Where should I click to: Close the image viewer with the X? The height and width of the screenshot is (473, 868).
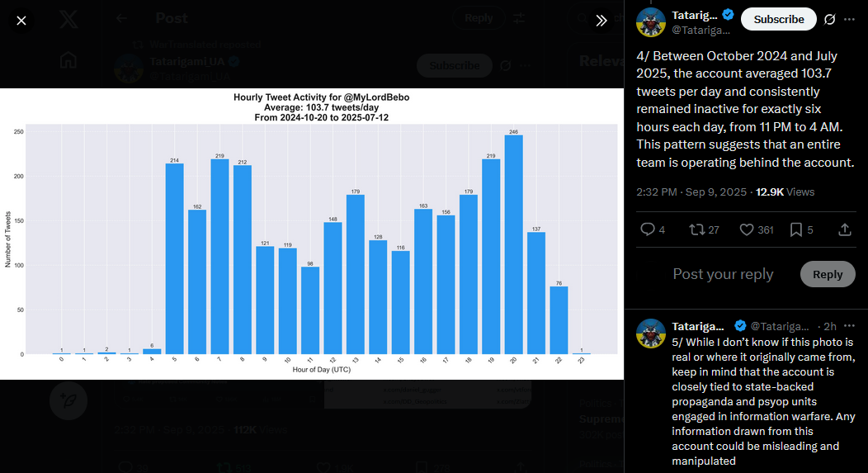coord(21,21)
